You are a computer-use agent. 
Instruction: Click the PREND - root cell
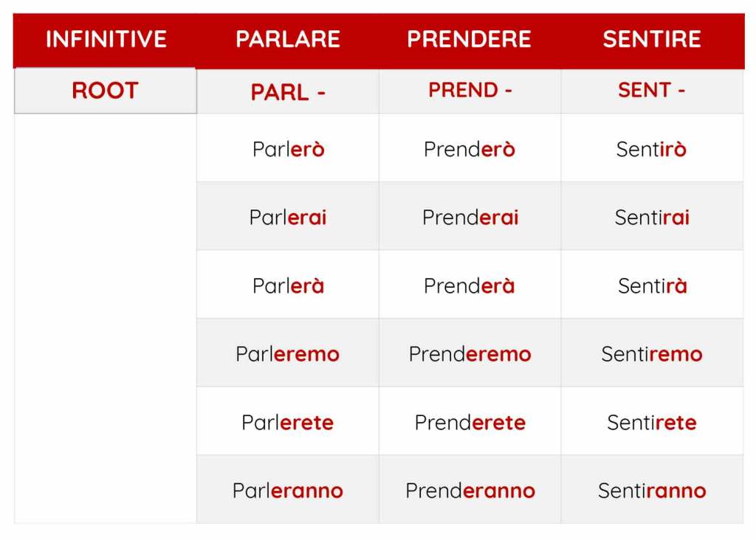pyautogui.click(x=470, y=91)
